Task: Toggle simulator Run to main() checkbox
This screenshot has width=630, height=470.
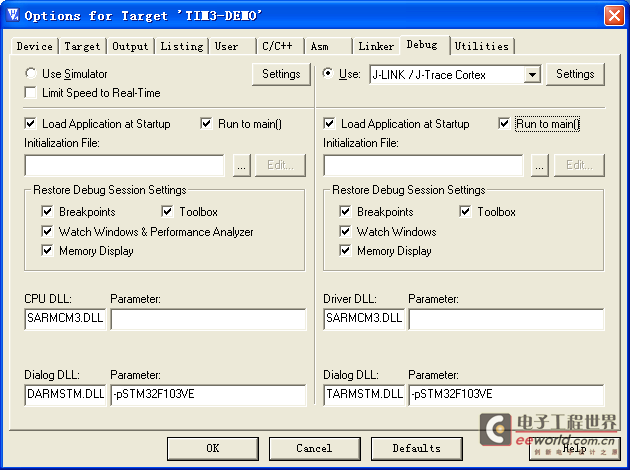Action: point(206,123)
